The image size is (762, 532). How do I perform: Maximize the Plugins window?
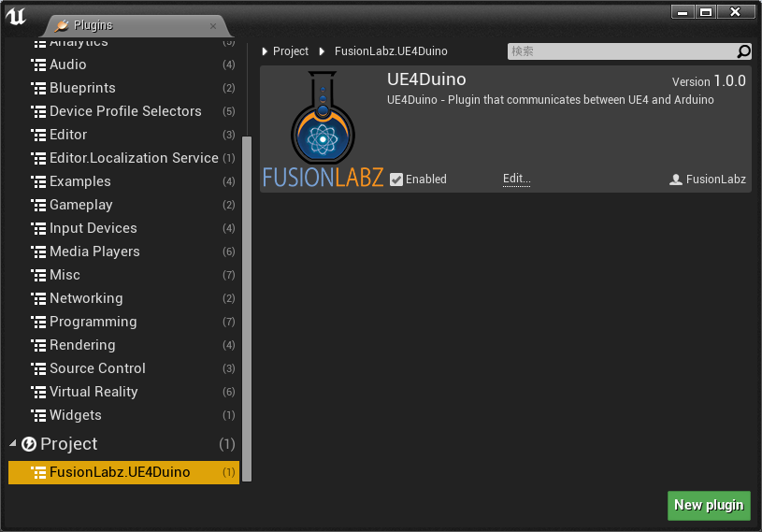[x=706, y=12]
